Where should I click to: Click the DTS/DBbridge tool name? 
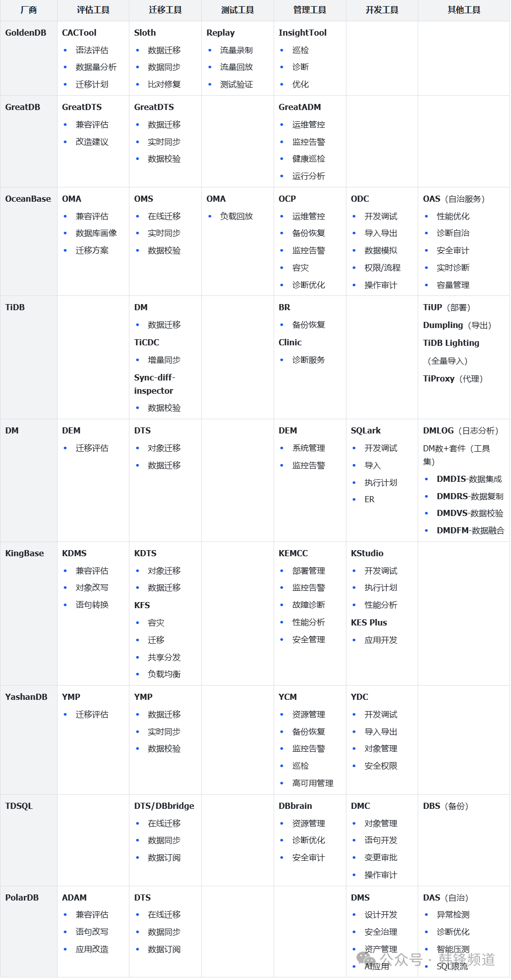pos(164,806)
